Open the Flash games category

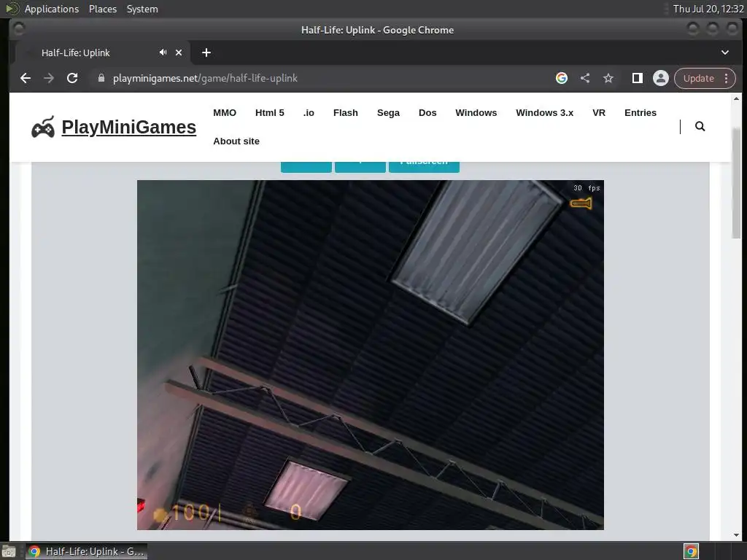(345, 113)
